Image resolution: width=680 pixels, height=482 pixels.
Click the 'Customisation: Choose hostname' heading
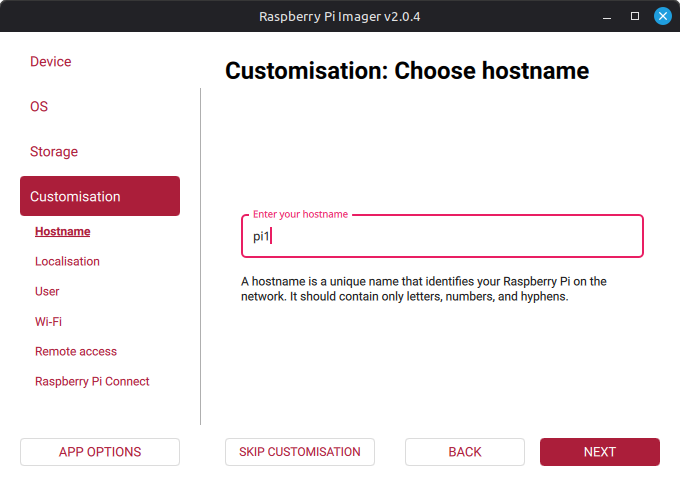pos(407,71)
